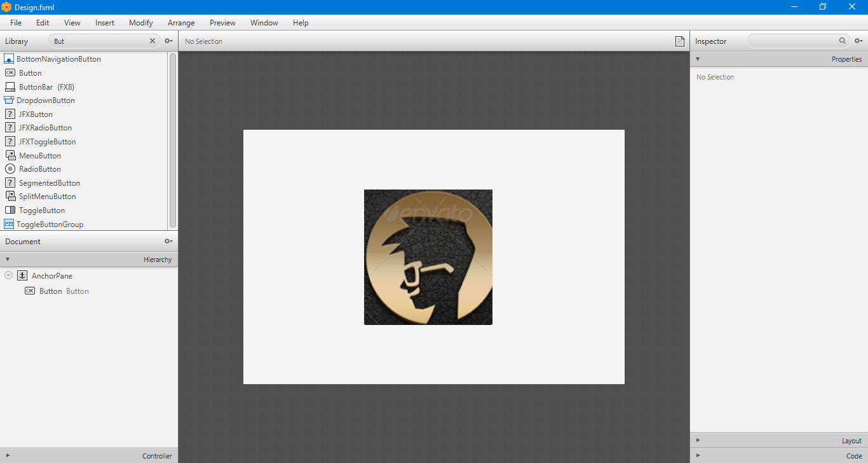Open the Document panel gear menu
Image resolution: width=868 pixels, height=463 pixels.
tap(168, 241)
